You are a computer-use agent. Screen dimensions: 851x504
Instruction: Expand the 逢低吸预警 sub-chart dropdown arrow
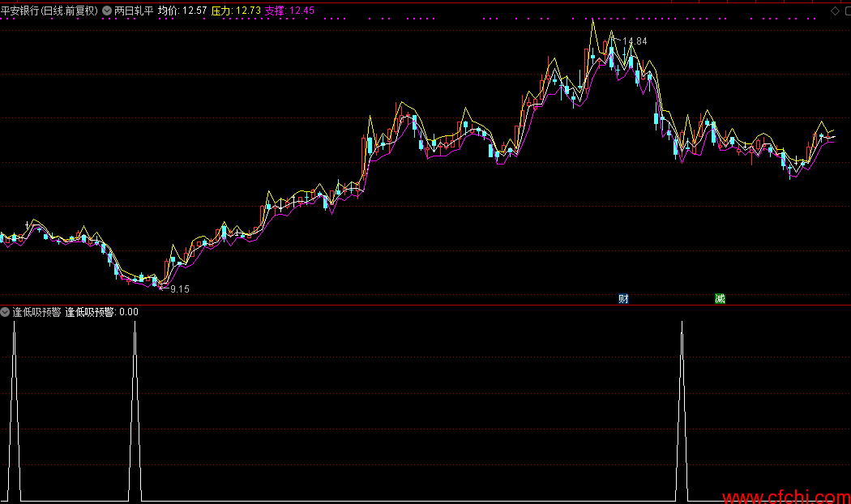click(x=5, y=312)
